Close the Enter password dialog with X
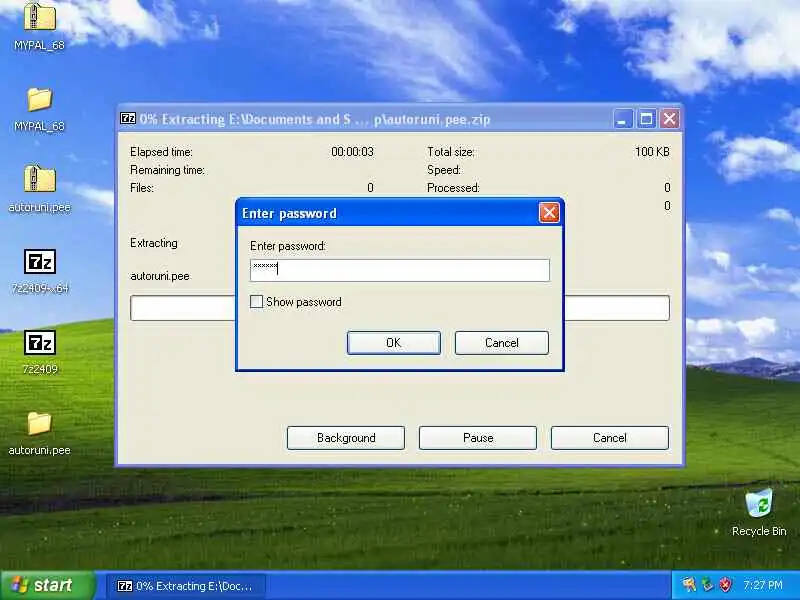 [x=549, y=213]
